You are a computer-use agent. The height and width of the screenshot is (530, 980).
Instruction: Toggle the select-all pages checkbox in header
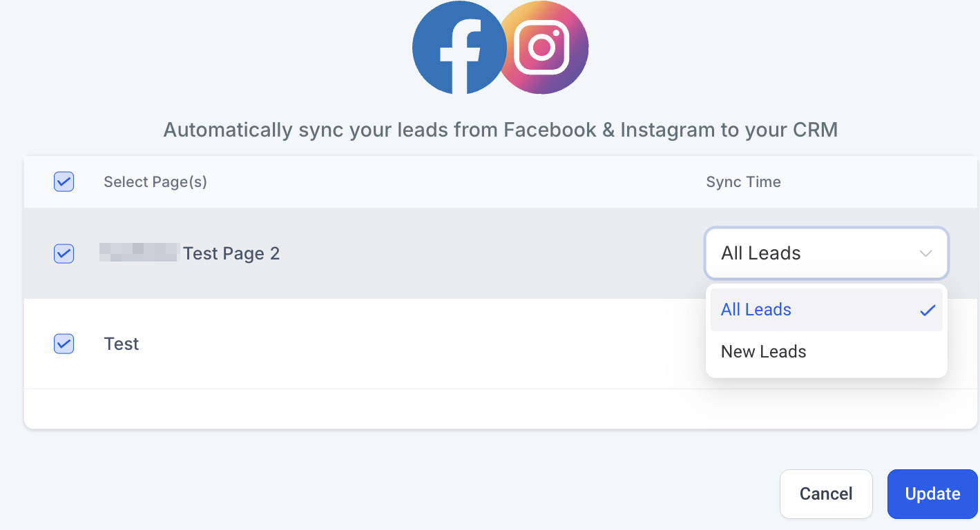click(x=64, y=181)
